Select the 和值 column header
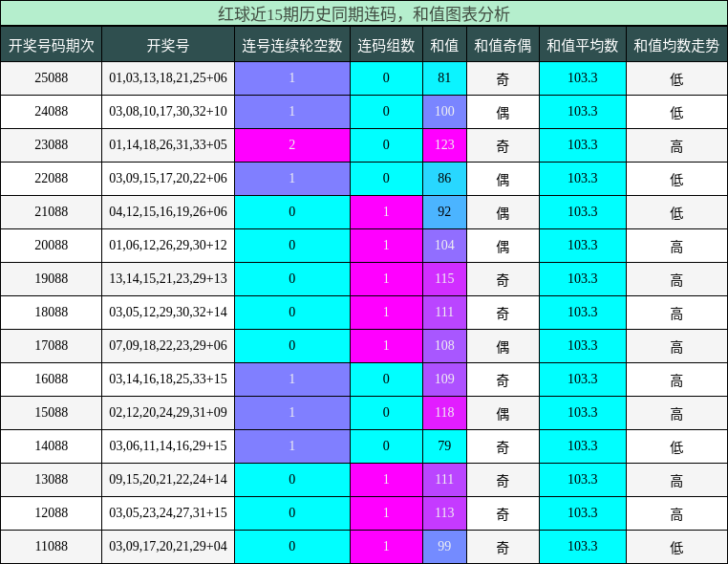Viewport: 728px width, 564px height. [x=444, y=45]
